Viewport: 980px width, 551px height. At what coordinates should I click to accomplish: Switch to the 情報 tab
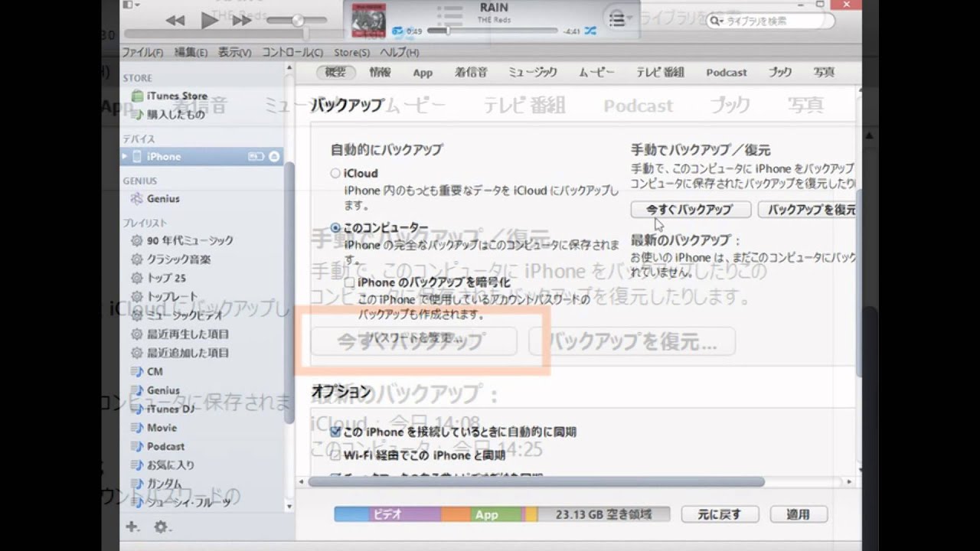380,72
